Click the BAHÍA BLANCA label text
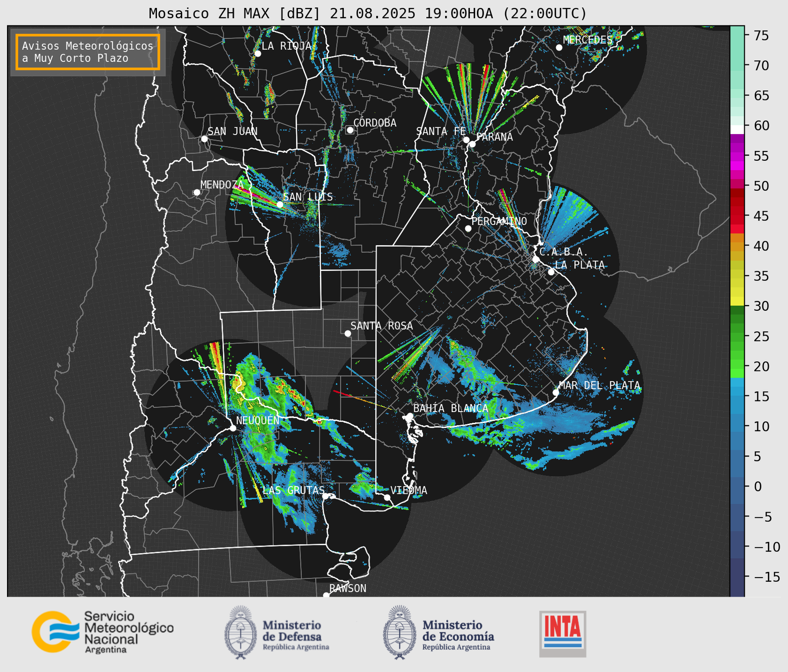Screen dimensions: 788x672 tap(451, 408)
